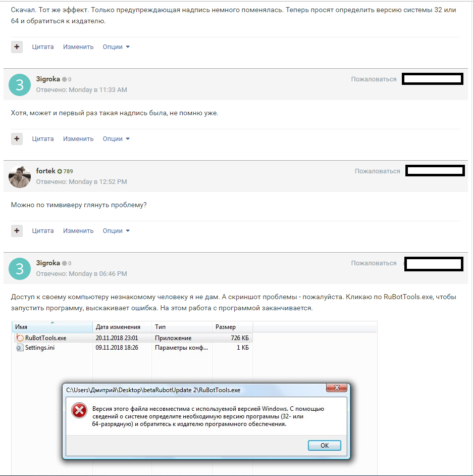This screenshot has width=473, height=476.
Task: Click Изменить under the first post
Action: click(78, 47)
